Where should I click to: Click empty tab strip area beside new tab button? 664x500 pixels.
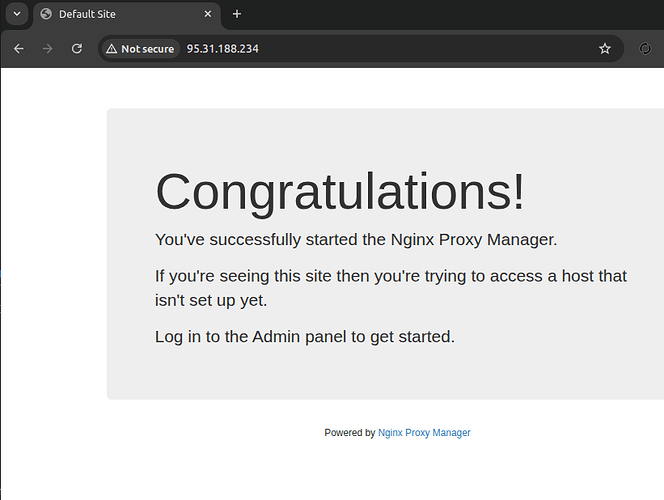coord(450,14)
